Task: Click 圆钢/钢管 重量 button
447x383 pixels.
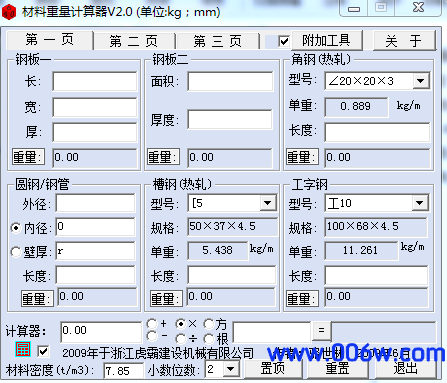Action: coord(37,298)
